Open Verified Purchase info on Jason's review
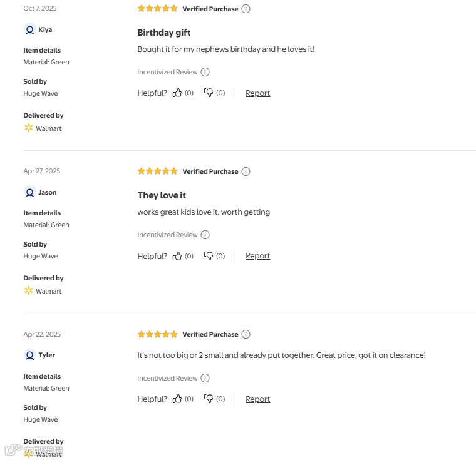Image resolution: width=476 pixels, height=460 pixels. click(246, 171)
